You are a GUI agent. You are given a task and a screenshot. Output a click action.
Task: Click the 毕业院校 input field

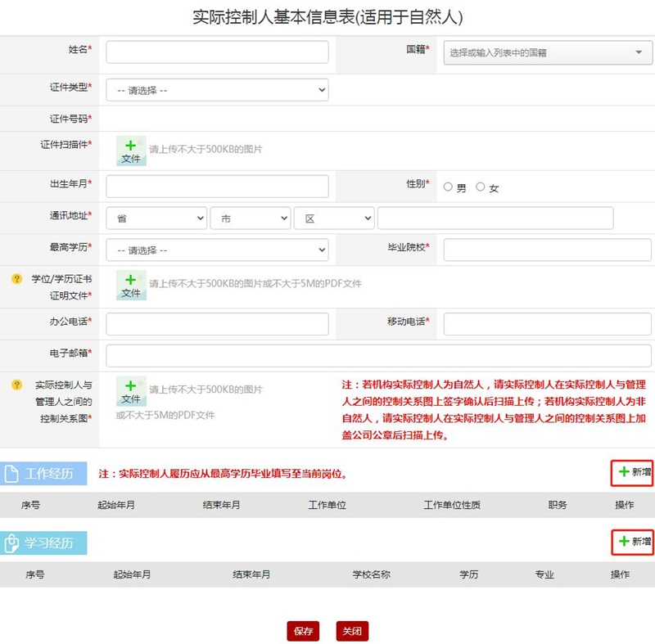point(547,250)
